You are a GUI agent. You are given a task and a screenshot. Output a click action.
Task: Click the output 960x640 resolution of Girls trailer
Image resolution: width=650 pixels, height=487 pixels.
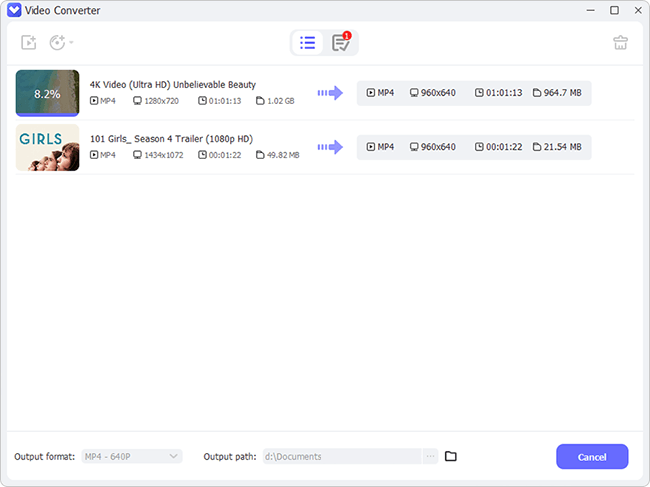[x=438, y=147]
